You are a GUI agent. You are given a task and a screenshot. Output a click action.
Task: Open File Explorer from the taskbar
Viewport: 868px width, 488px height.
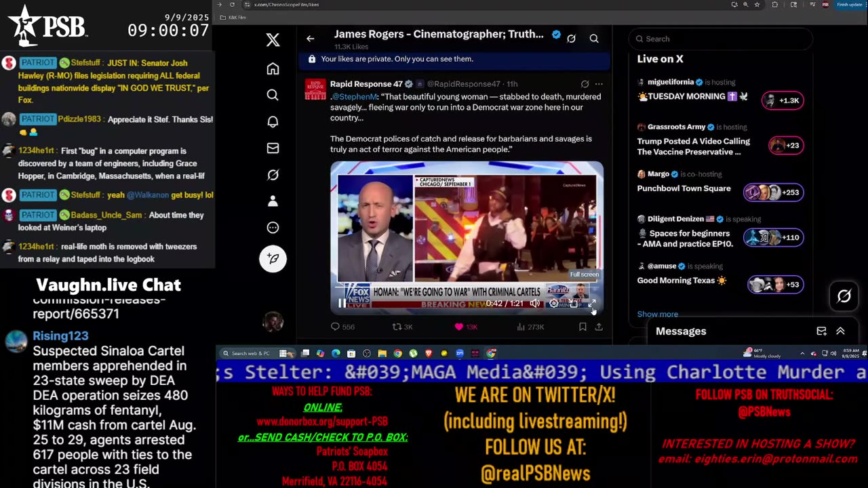coord(382,353)
